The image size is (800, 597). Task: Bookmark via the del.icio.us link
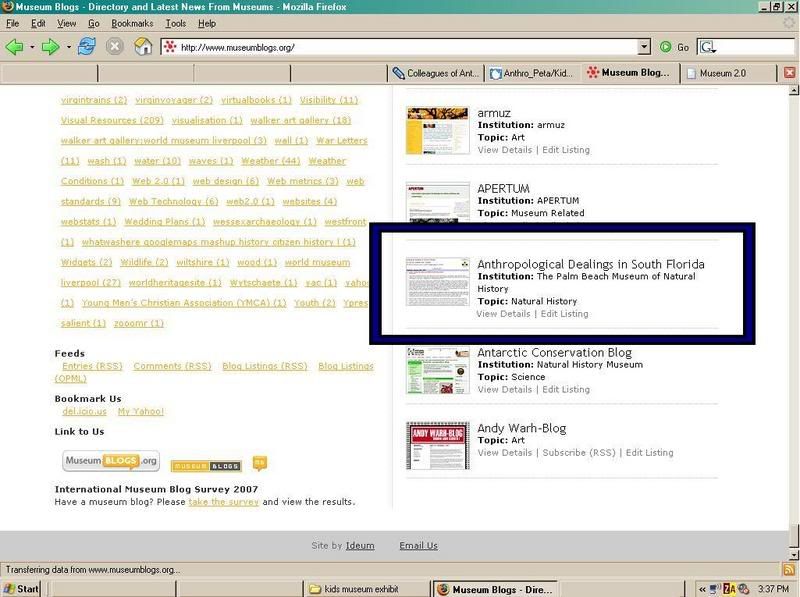click(x=85, y=411)
